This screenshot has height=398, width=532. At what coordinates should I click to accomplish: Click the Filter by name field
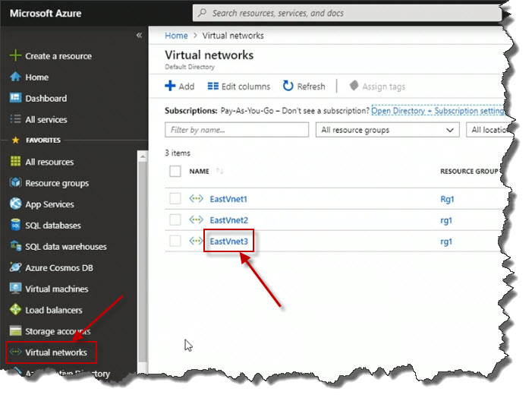click(x=237, y=130)
